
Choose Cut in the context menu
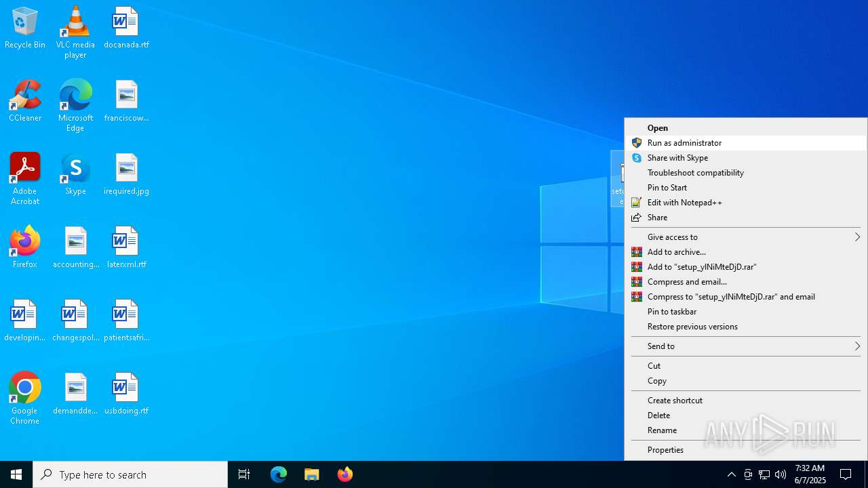(746, 366)
